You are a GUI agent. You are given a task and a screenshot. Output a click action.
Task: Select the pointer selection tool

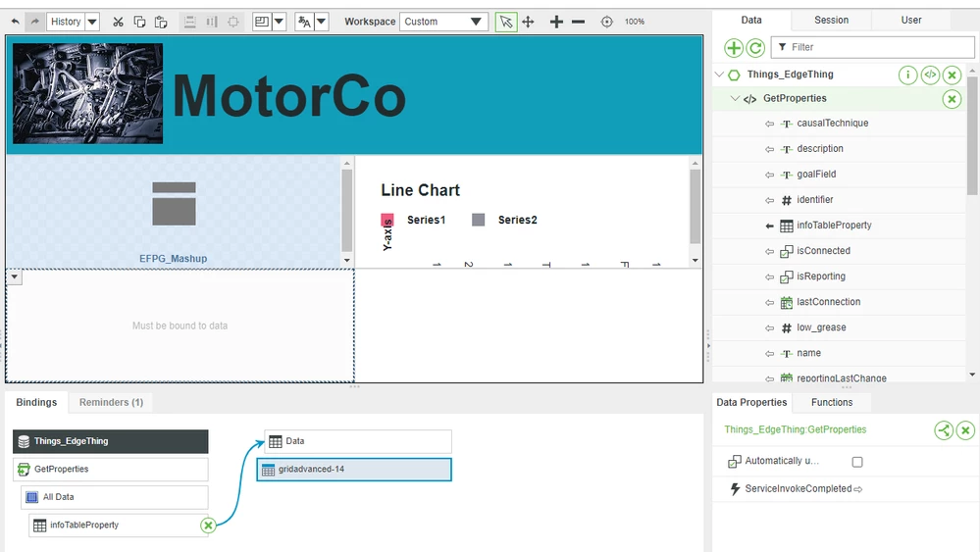(506, 22)
